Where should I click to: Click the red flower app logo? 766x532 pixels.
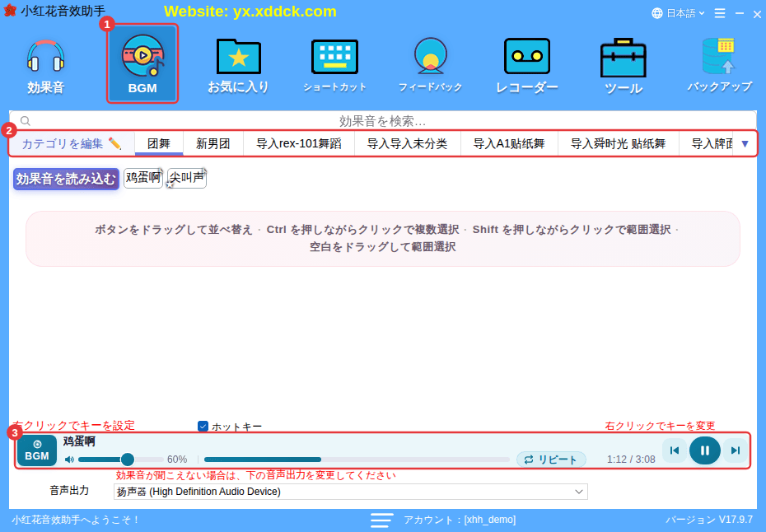point(10,10)
